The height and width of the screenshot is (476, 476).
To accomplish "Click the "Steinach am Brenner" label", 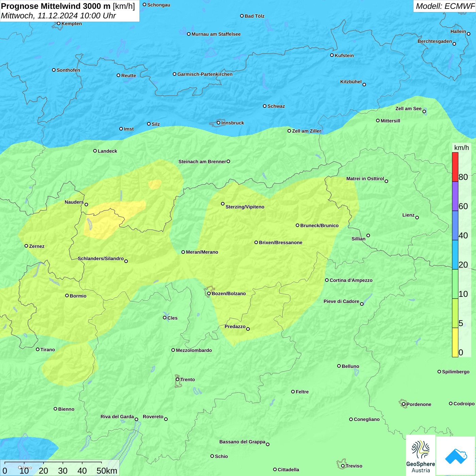I will (x=202, y=161).
